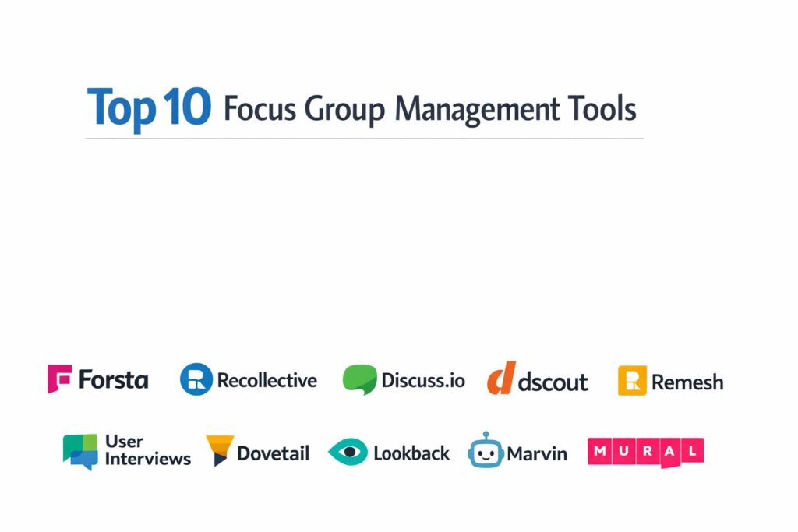Click the Dovetail wordmark text
Screen dimensions: 798x532
pyautogui.click(x=273, y=453)
